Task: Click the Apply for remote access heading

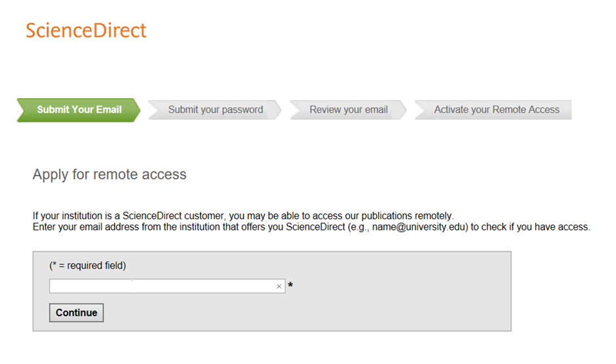Action: (109, 175)
